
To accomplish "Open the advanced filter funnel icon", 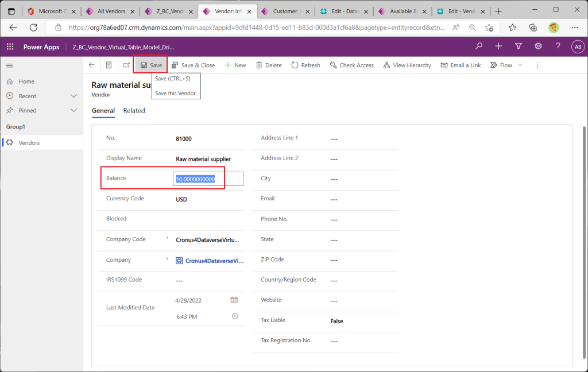I will click(519, 46).
